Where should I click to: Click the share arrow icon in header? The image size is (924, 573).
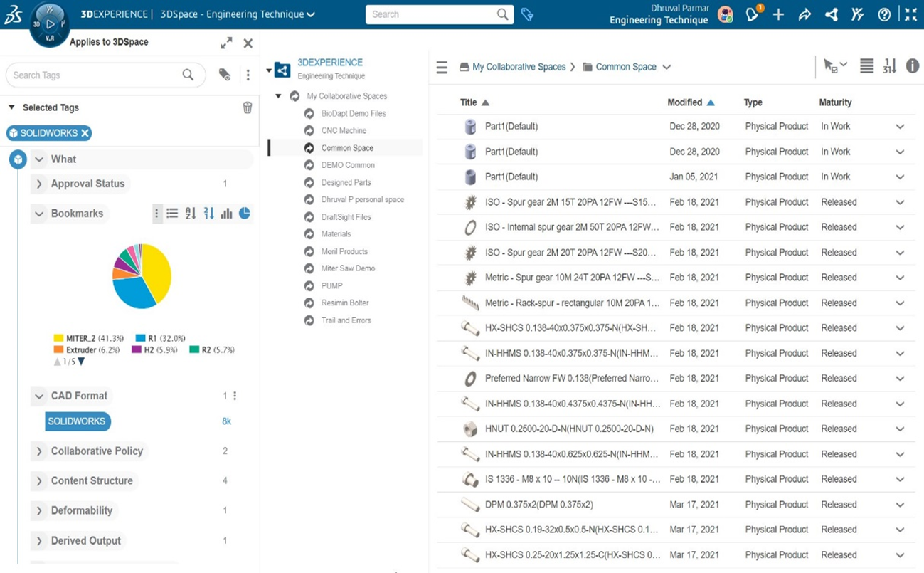click(804, 14)
